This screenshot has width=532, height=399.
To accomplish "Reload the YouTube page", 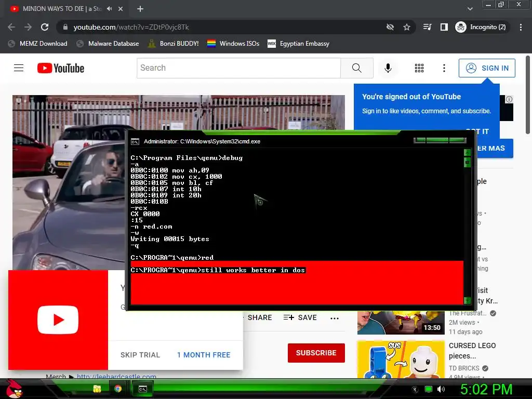I will 45,27.
